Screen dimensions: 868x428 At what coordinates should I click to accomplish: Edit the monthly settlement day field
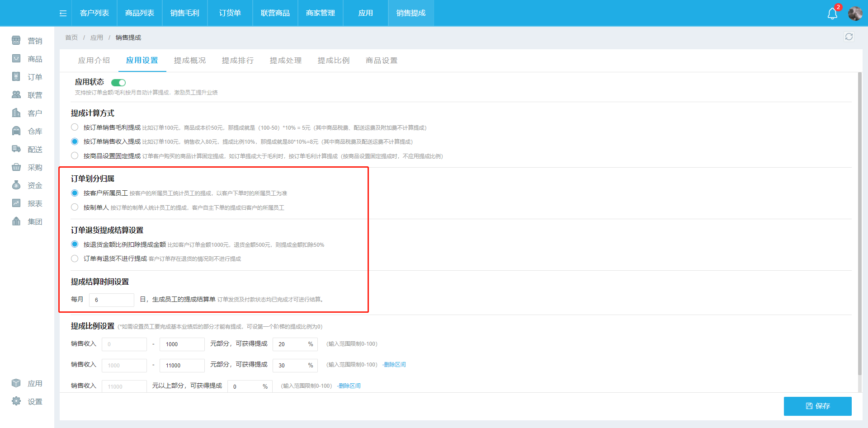click(x=111, y=300)
